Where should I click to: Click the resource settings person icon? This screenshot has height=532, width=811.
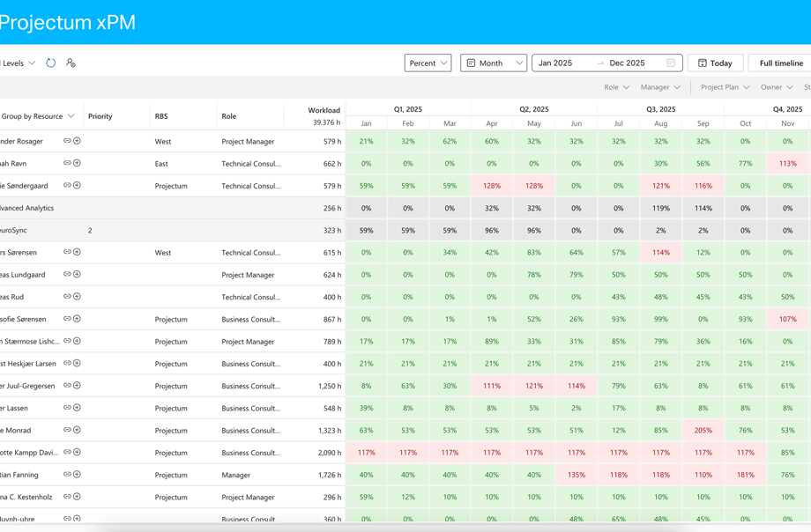point(71,63)
